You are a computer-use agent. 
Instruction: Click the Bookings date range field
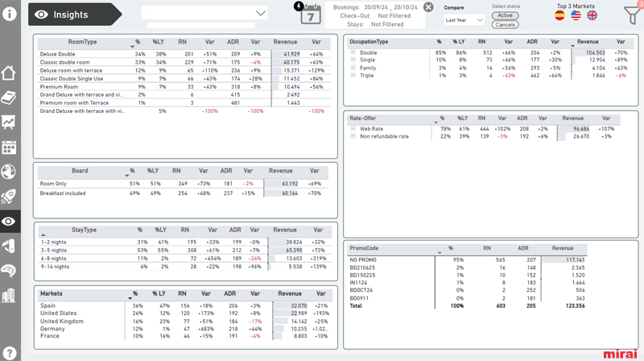(375, 7)
